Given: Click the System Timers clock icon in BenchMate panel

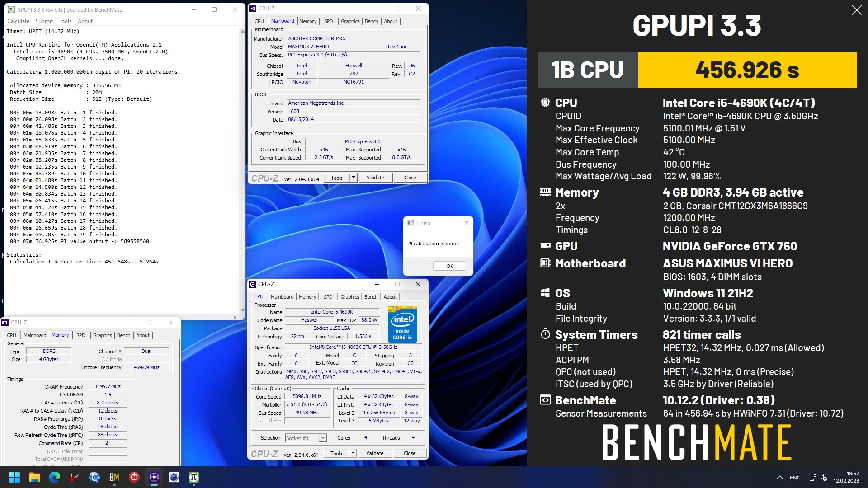Looking at the screenshot, I should click(x=545, y=334).
